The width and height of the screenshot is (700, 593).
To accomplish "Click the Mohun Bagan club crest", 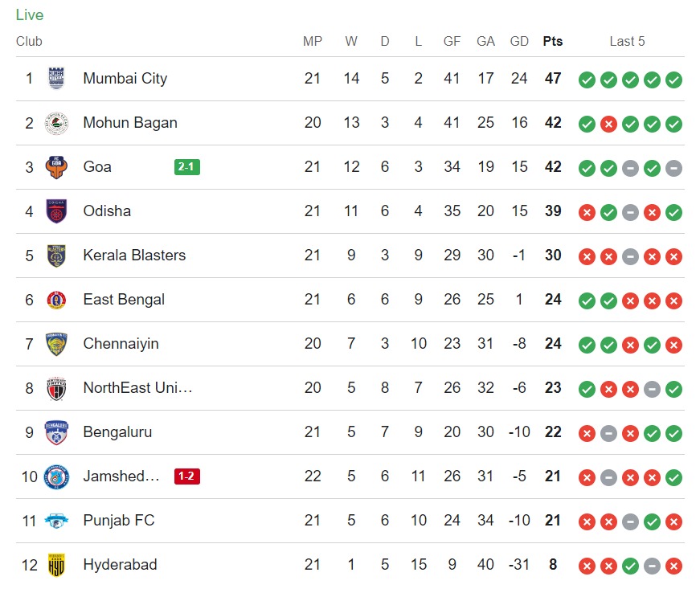I will 56,123.
